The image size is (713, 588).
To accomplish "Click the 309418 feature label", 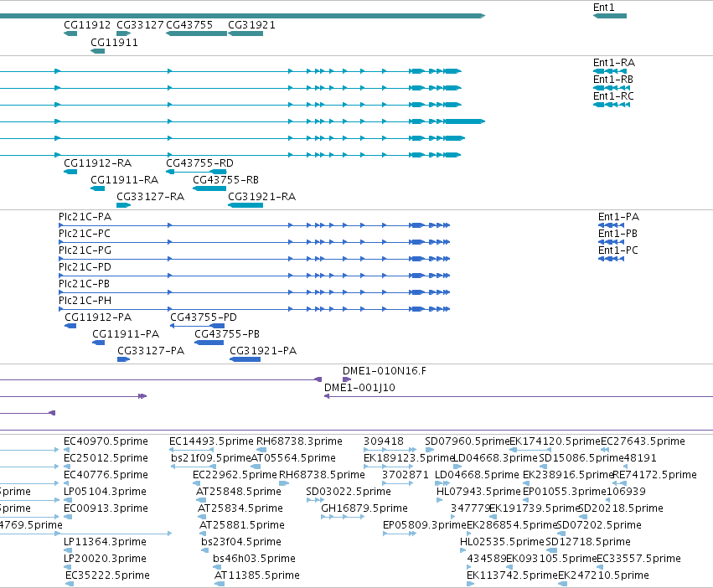I will pyautogui.click(x=384, y=441).
